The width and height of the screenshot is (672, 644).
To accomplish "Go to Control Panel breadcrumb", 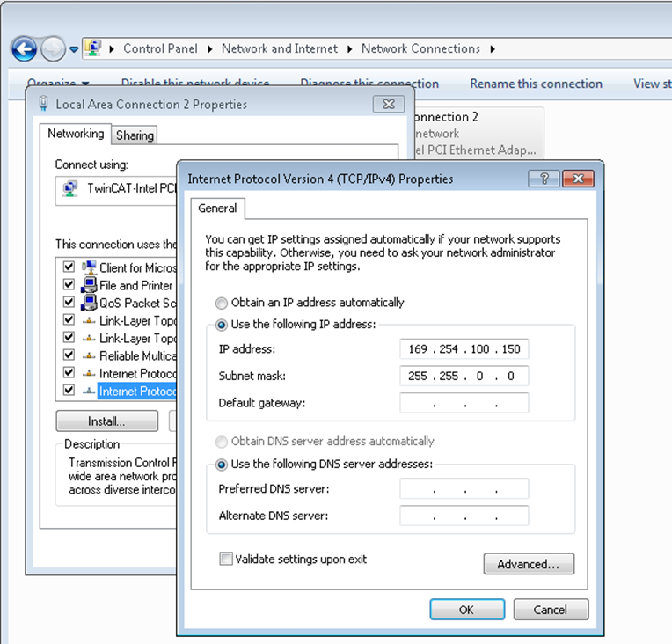I will point(160,49).
